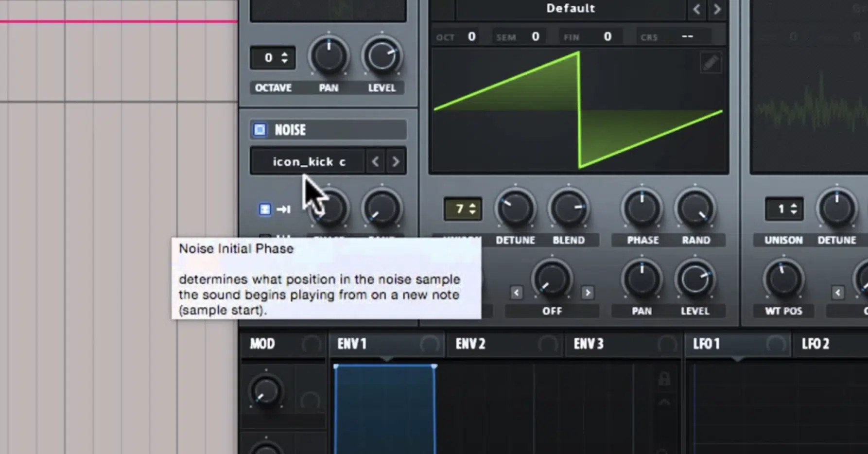Toggle the noise one-shot checkbox
868x454 pixels.
(265, 209)
